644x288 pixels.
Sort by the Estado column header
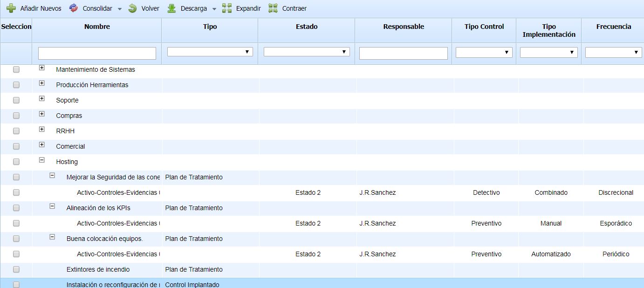pyautogui.click(x=306, y=27)
